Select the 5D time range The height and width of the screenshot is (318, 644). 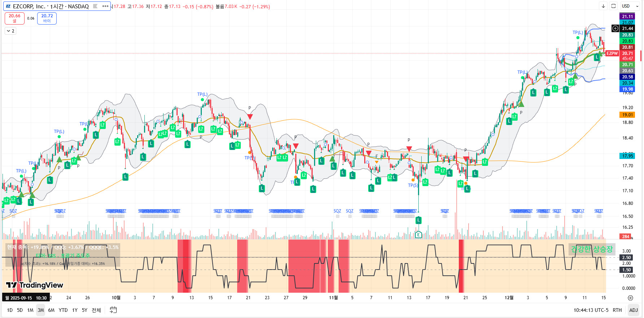pyautogui.click(x=20, y=310)
